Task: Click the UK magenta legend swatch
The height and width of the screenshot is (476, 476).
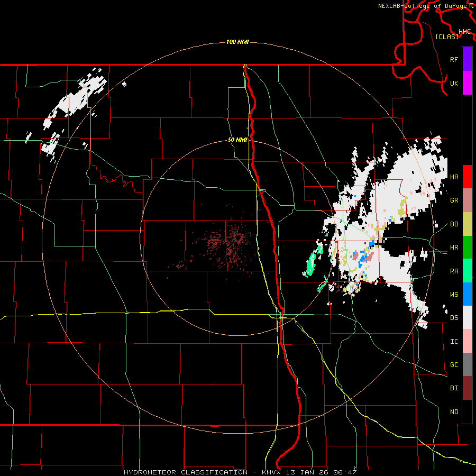Action: [x=467, y=83]
